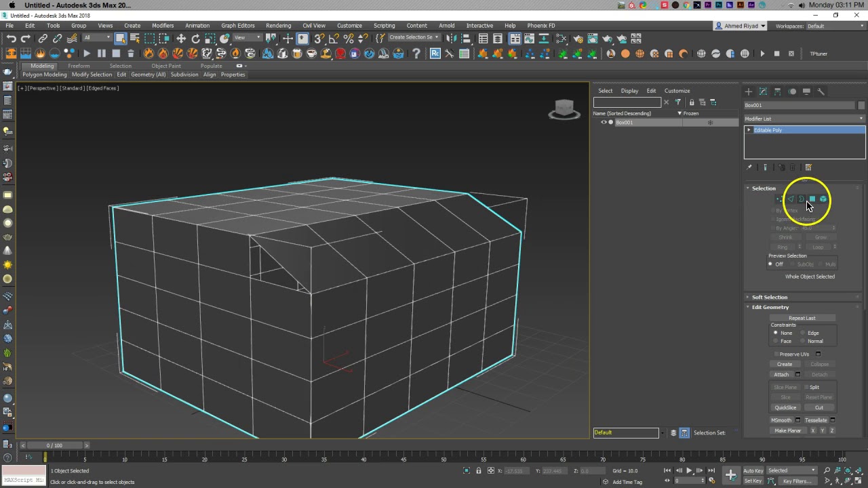Screen dimensions: 868x488
Task: Open the Utilities wrench panel
Action: [x=821, y=91]
